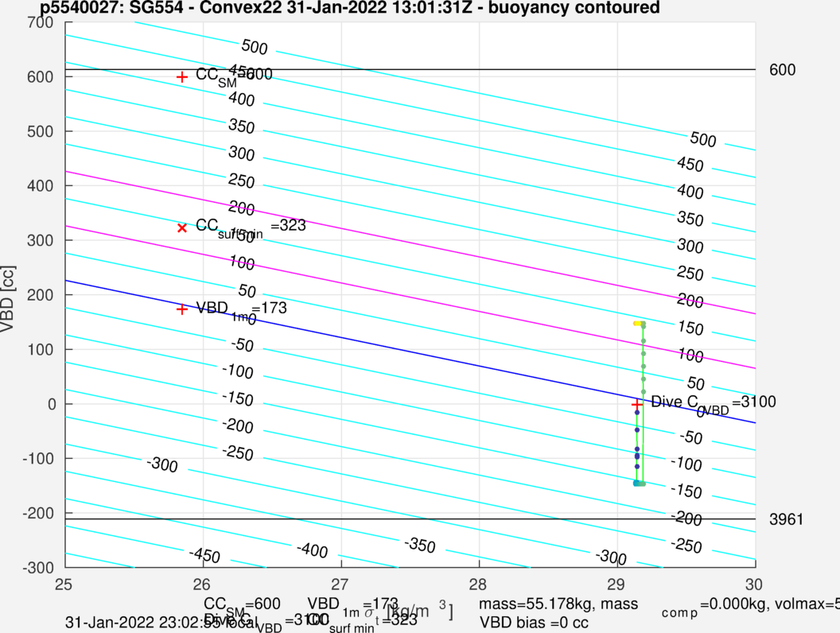Click the -350 contour label
The height and width of the screenshot is (633, 840).
tap(419, 545)
